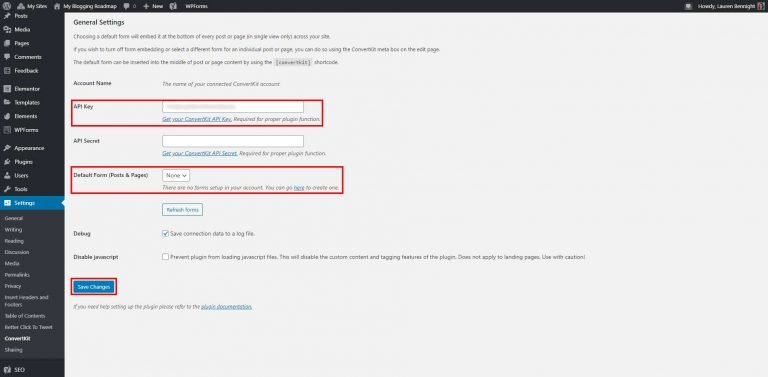Click the Tools wrench icon
Screen dimensions: 768x377
[x=7, y=189]
